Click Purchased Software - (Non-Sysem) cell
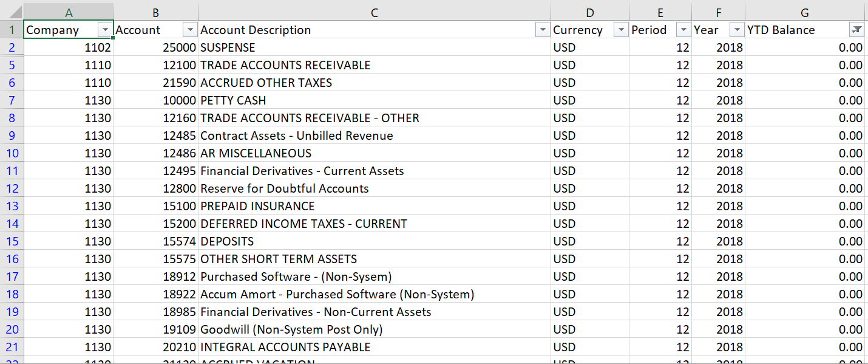The height and width of the screenshot is (364, 868). (375, 276)
